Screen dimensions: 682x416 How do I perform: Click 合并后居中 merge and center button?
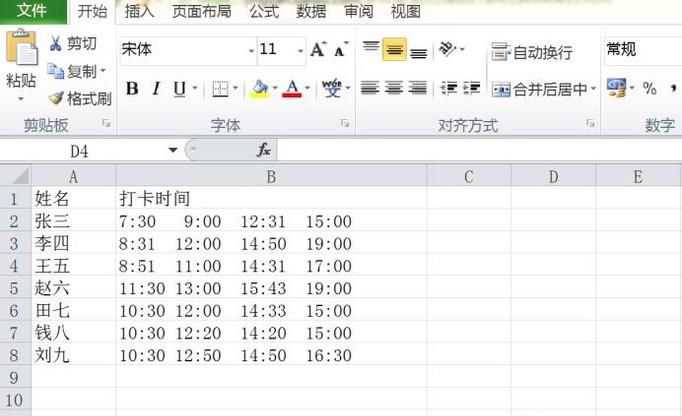(x=539, y=90)
